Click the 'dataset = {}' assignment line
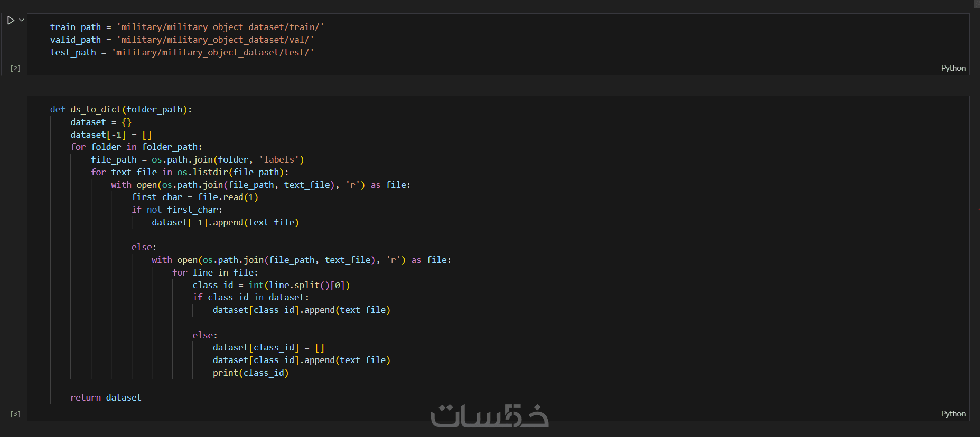Viewport: 980px width, 437px height. (x=100, y=122)
